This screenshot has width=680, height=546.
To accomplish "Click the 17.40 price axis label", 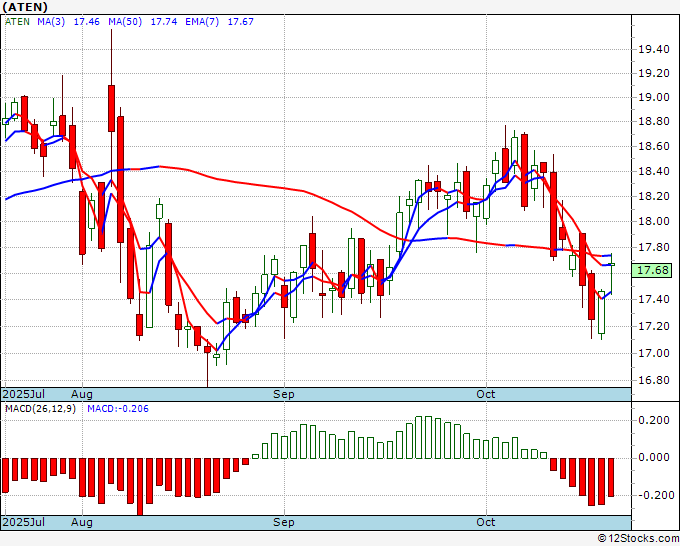I will pyautogui.click(x=654, y=299).
